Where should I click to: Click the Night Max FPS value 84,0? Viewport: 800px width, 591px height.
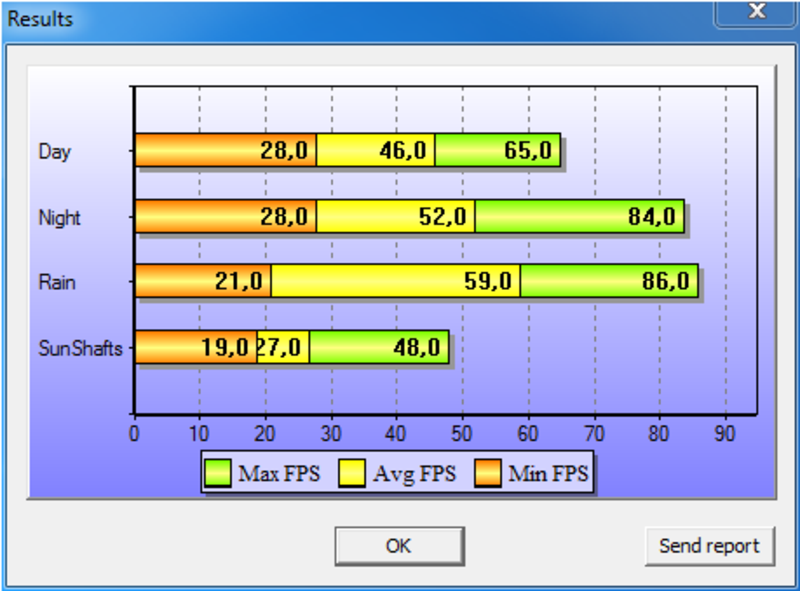point(652,216)
